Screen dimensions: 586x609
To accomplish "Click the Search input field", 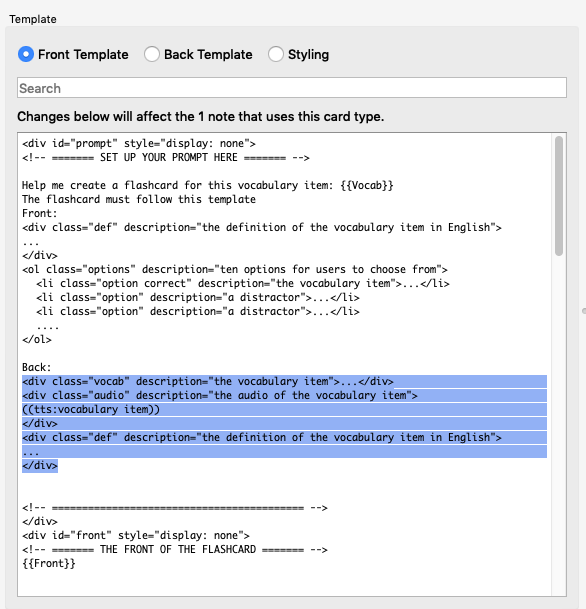I will point(292,88).
